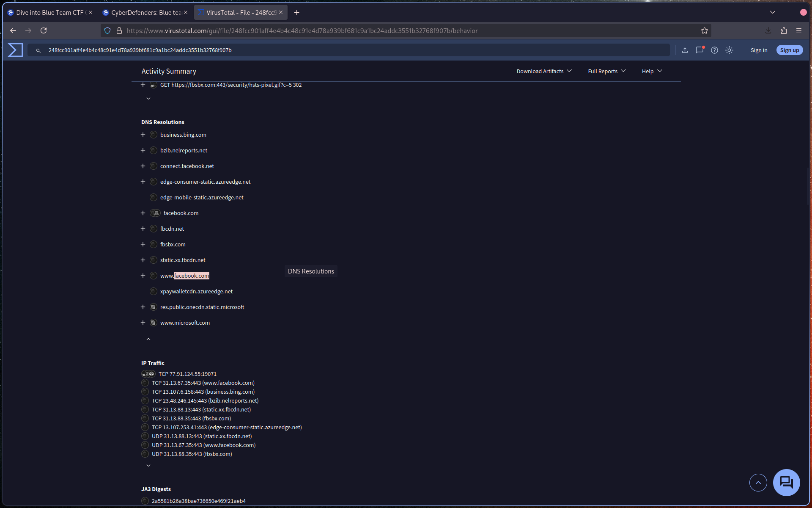Open the browser downloads icon

[768, 30]
